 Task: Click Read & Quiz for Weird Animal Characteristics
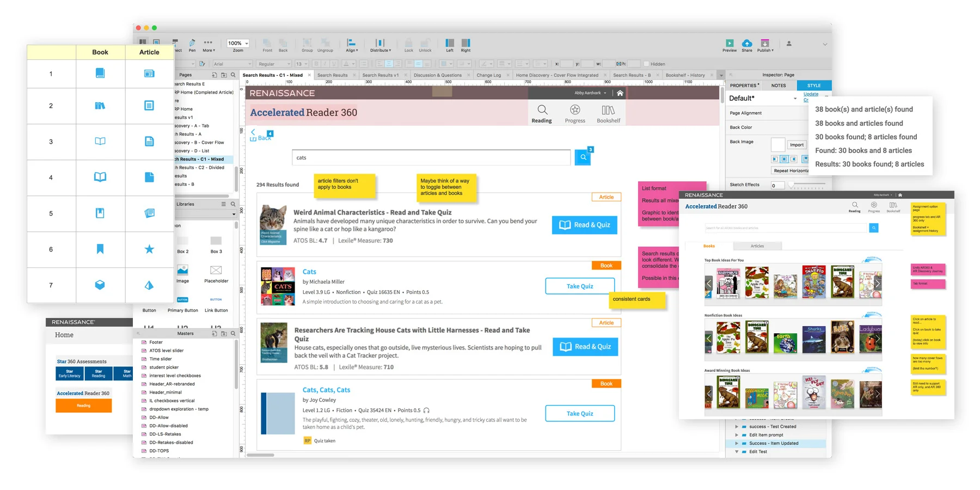pos(585,225)
